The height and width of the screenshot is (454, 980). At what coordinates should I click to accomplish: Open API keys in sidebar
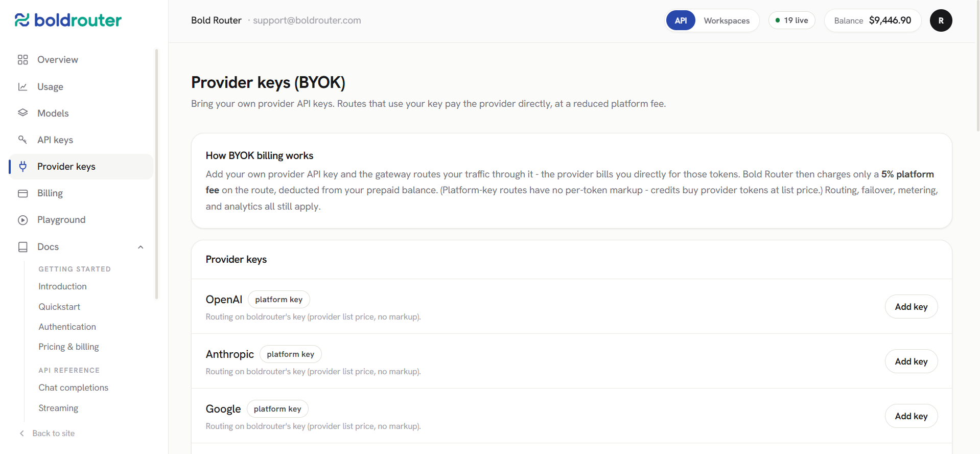(81, 140)
